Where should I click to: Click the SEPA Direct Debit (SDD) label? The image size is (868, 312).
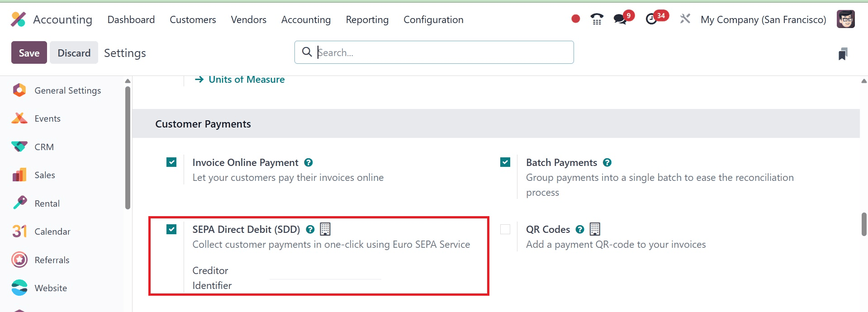246,229
